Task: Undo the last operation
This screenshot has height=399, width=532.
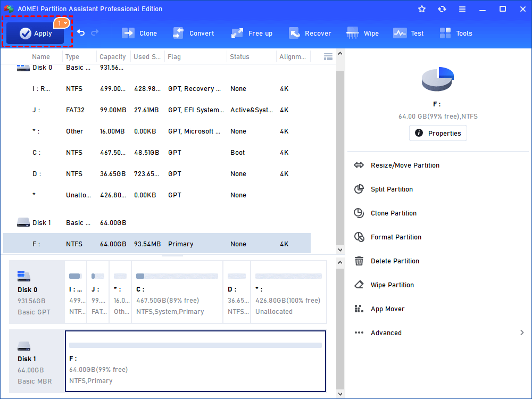Action: click(x=81, y=32)
